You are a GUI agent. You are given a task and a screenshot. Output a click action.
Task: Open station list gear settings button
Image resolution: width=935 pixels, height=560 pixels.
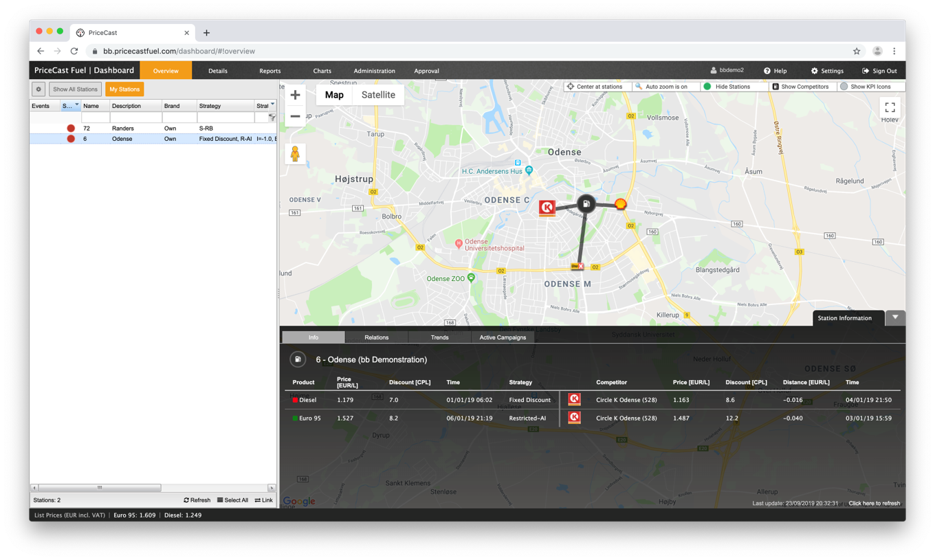click(x=38, y=89)
